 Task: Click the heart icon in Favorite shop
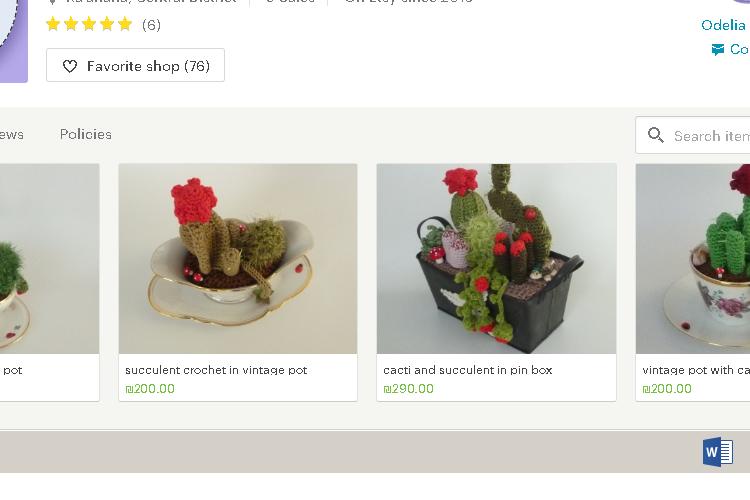(70, 66)
